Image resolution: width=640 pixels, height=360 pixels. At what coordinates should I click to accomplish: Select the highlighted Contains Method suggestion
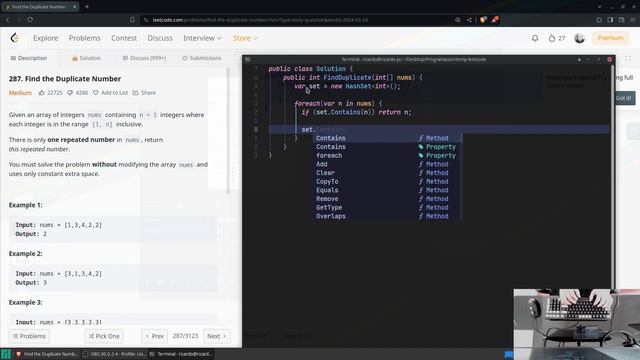coord(388,138)
